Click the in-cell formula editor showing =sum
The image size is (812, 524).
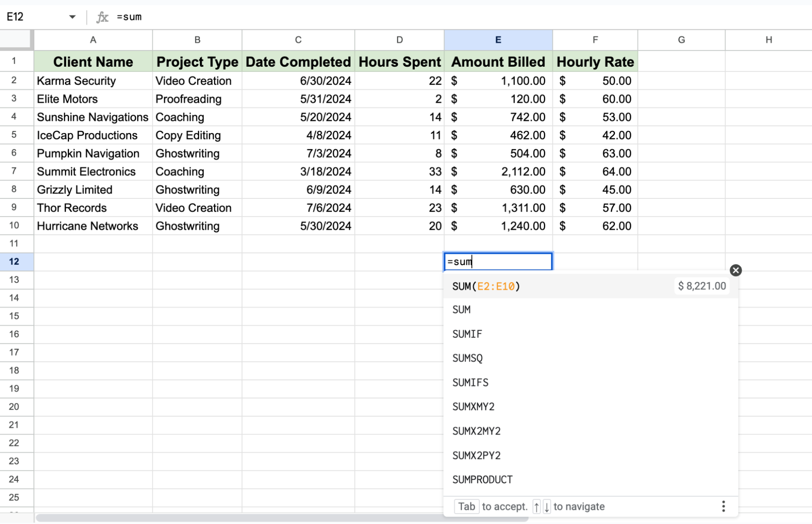pyautogui.click(x=498, y=262)
